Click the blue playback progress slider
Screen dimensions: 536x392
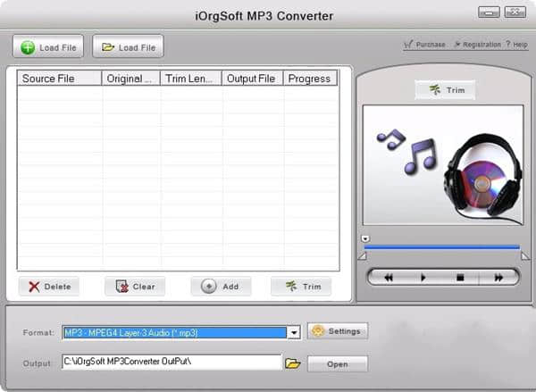pyautogui.click(x=442, y=247)
